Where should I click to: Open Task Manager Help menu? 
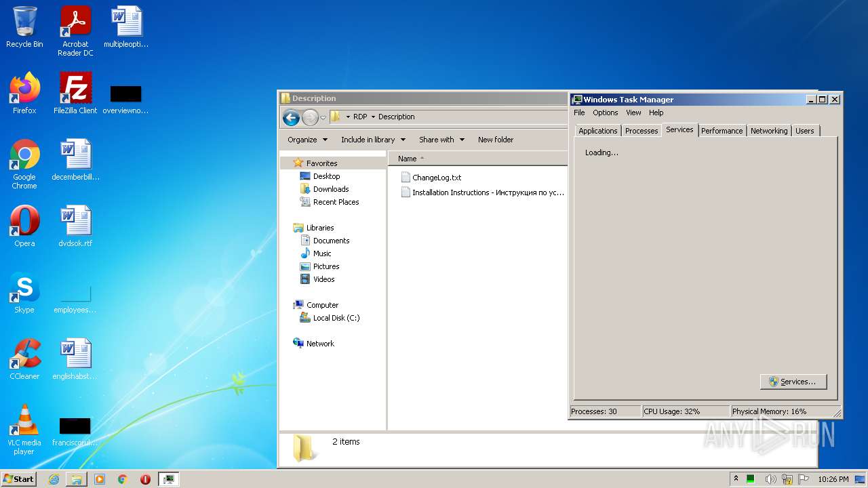click(656, 113)
